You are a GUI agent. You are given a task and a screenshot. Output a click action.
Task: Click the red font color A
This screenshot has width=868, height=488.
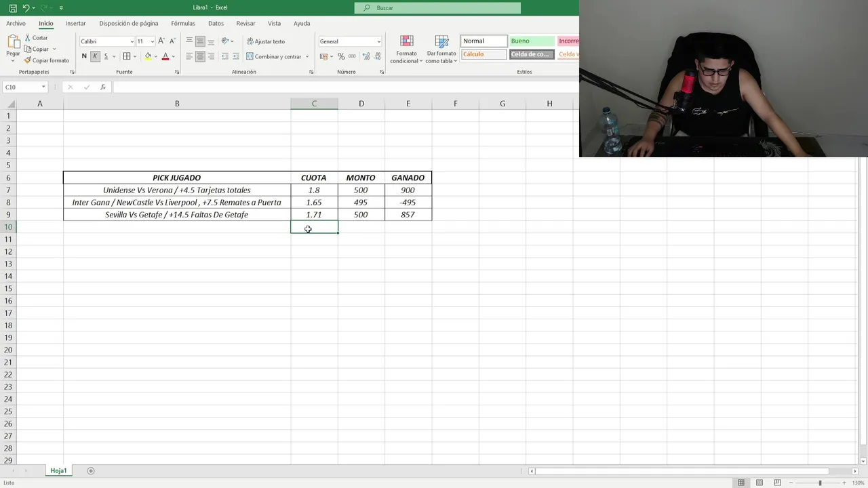click(x=165, y=56)
